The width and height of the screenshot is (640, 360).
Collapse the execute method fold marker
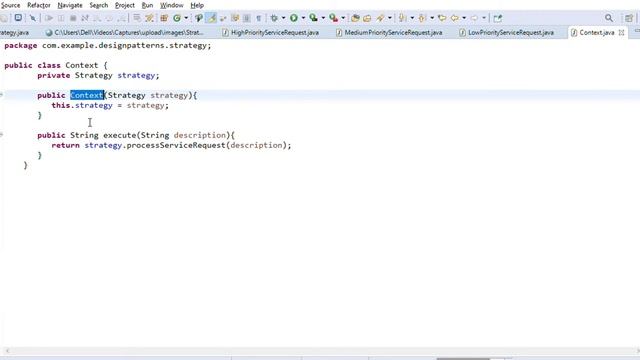point(1,134)
